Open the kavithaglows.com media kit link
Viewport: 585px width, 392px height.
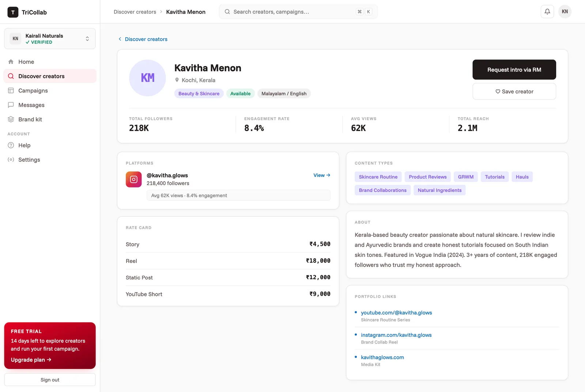pyautogui.click(x=382, y=357)
